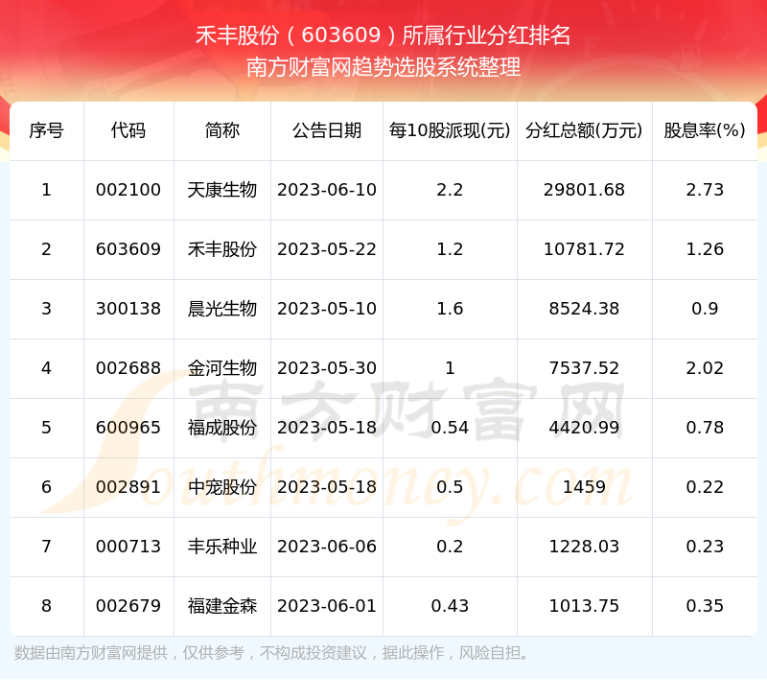The width and height of the screenshot is (767, 700).
Task: Click the 代码 column header
Action: pyautogui.click(x=128, y=130)
